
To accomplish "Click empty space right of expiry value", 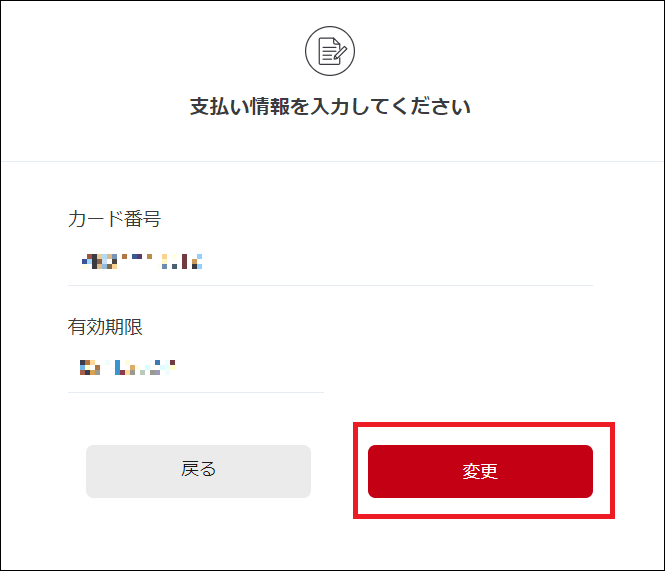I will [x=260, y=368].
